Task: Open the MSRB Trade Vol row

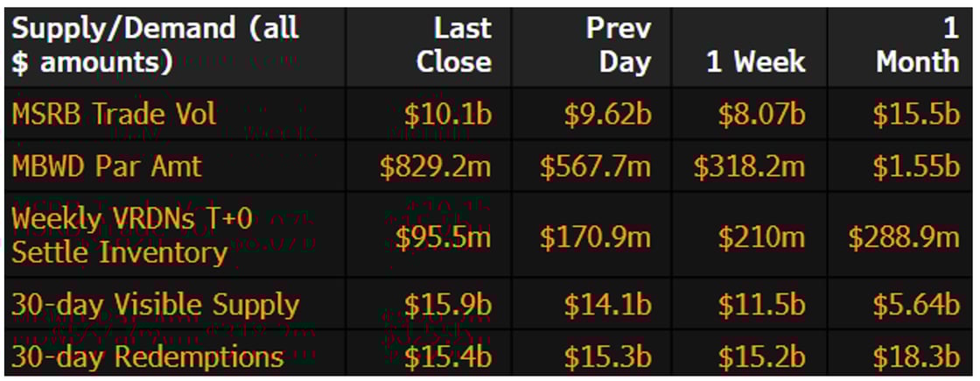Action: coord(114,114)
